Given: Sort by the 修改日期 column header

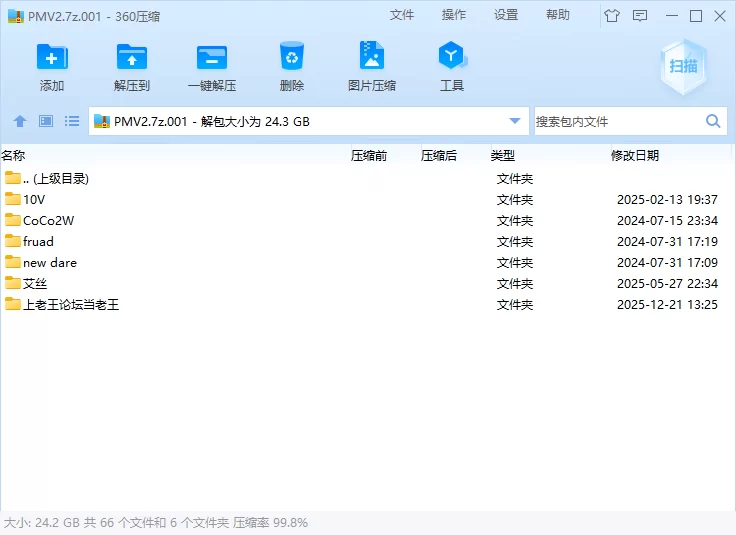Looking at the screenshot, I should (x=635, y=155).
